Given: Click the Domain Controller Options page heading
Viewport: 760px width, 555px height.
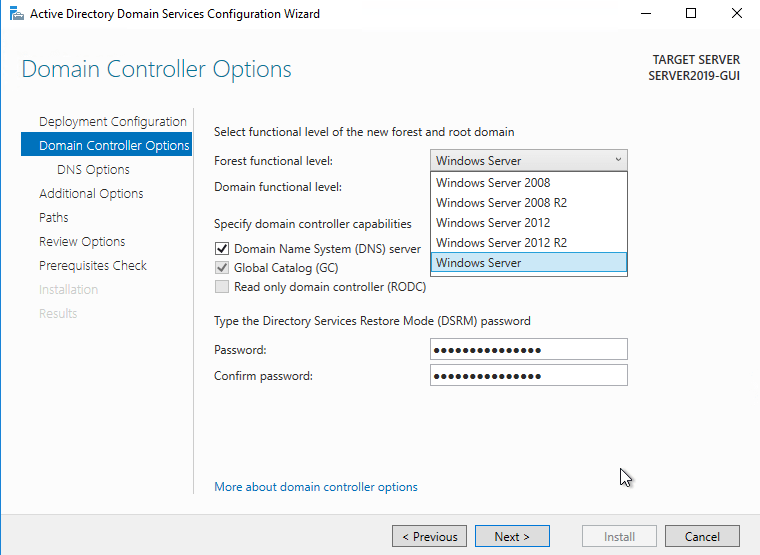Looking at the screenshot, I should pyautogui.click(x=157, y=69).
